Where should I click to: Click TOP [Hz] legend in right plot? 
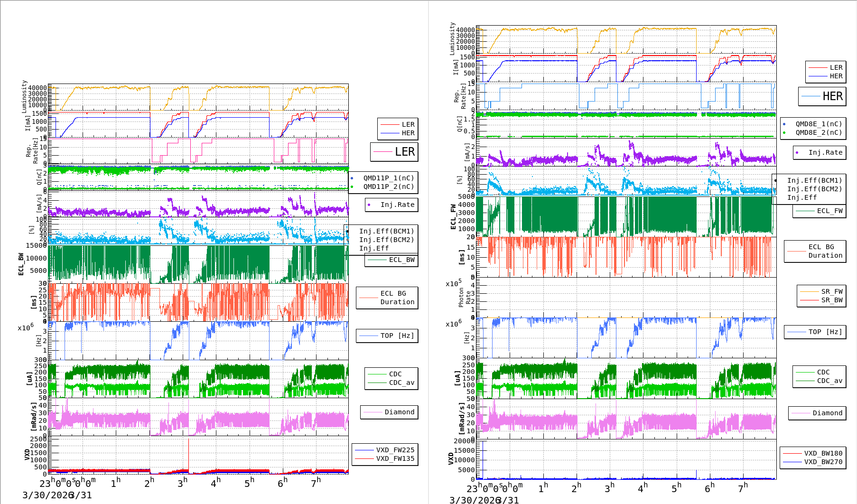[x=825, y=332]
